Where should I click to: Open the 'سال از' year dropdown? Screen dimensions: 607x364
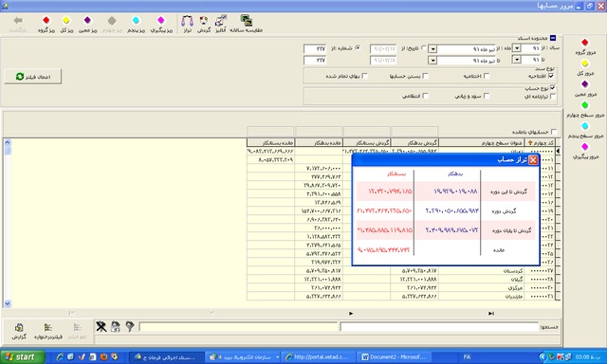(x=517, y=48)
